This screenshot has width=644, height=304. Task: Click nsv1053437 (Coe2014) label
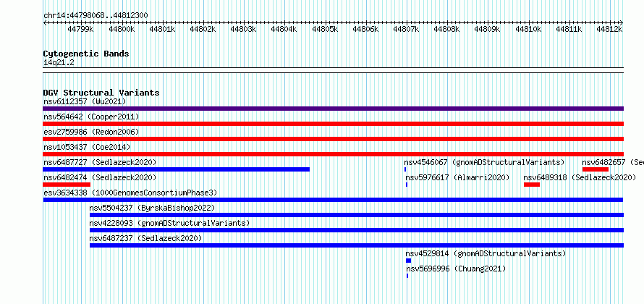pyautogui.click(x=87, y=147)
